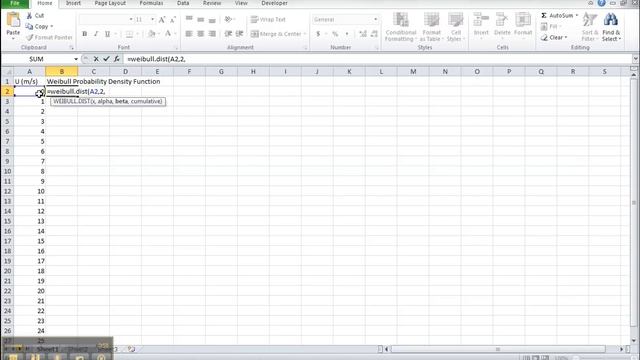Cancel formula entry with X button
This screenshot has height=360, width=640.
pyautogui.click(x=96, y=59)
